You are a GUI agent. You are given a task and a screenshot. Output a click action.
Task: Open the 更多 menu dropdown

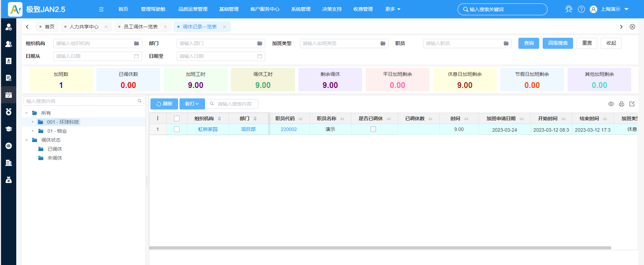tap(393, 9)
